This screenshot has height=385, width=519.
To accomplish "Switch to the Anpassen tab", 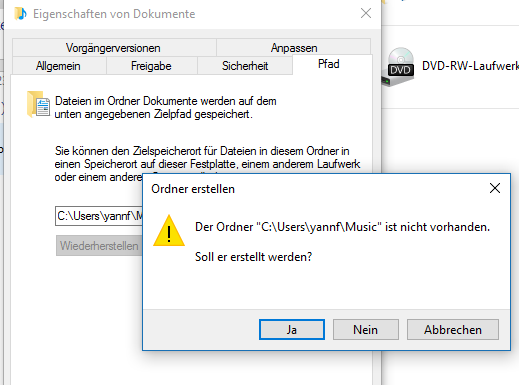I will click(294, 48).
